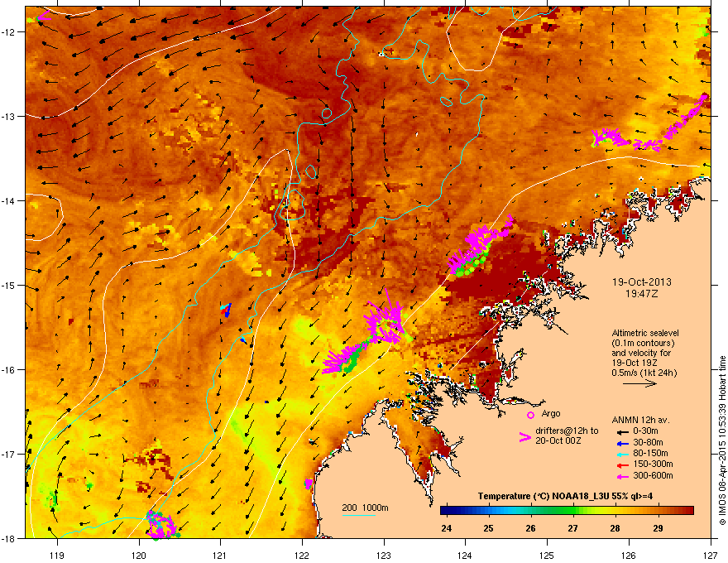
Task: Click the longitude label '120'
Action: coord(139,555)
